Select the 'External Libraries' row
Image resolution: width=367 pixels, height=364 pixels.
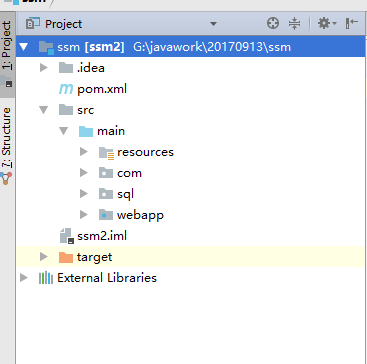(190, 278)
